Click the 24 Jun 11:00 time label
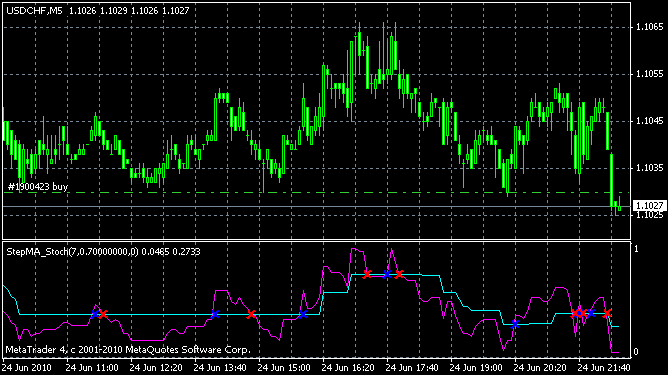668x375 pixels. point(92,367)
